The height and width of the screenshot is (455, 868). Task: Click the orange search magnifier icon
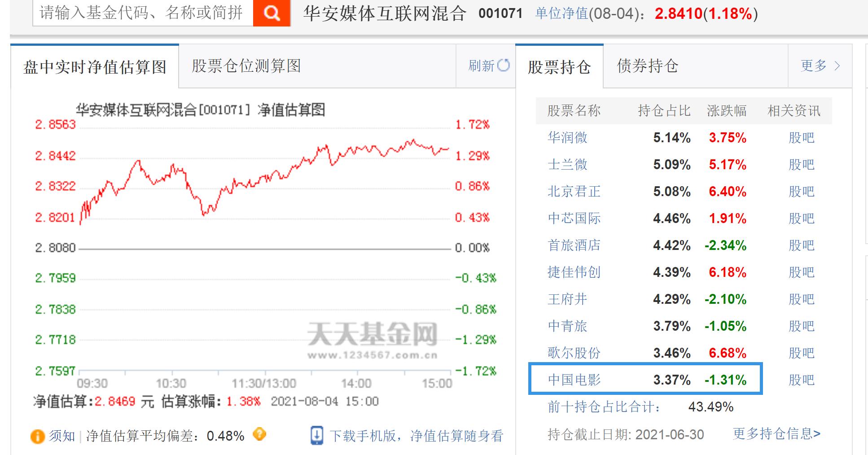coord(271,13)
